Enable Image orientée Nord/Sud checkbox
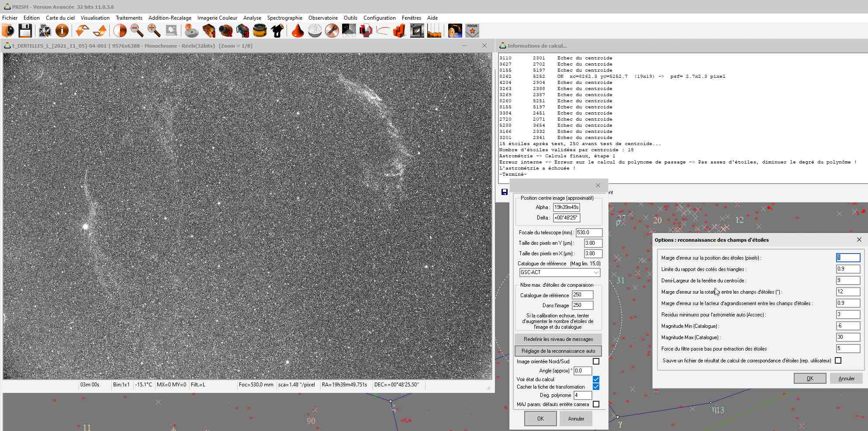The image size is (868, 431). click(596, 361)
